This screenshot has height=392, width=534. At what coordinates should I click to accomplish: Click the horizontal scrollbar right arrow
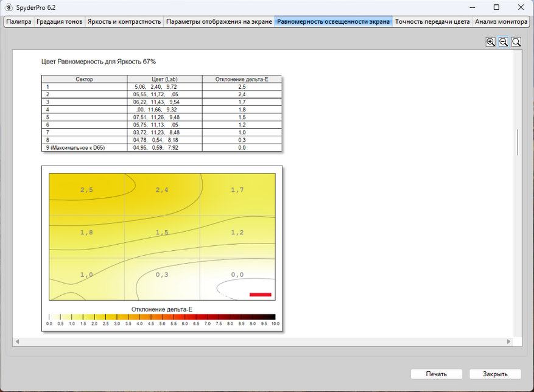pyautogui.click(x=509, y=341)
